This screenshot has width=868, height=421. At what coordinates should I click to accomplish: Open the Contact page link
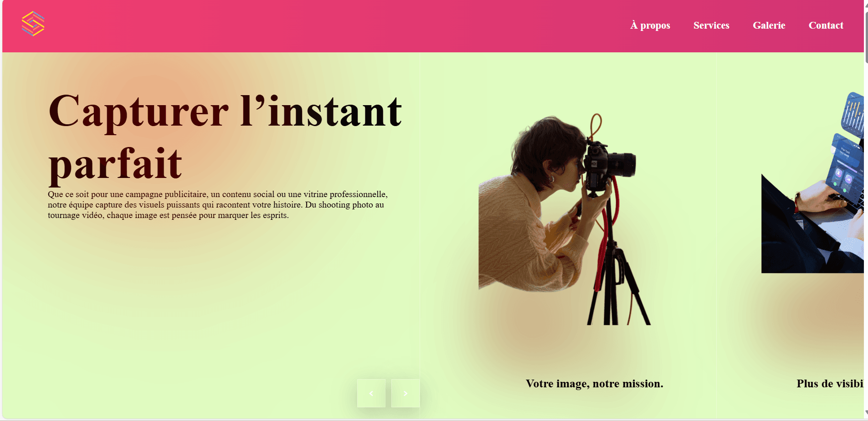pyautogui.click(x=826, y=25)
